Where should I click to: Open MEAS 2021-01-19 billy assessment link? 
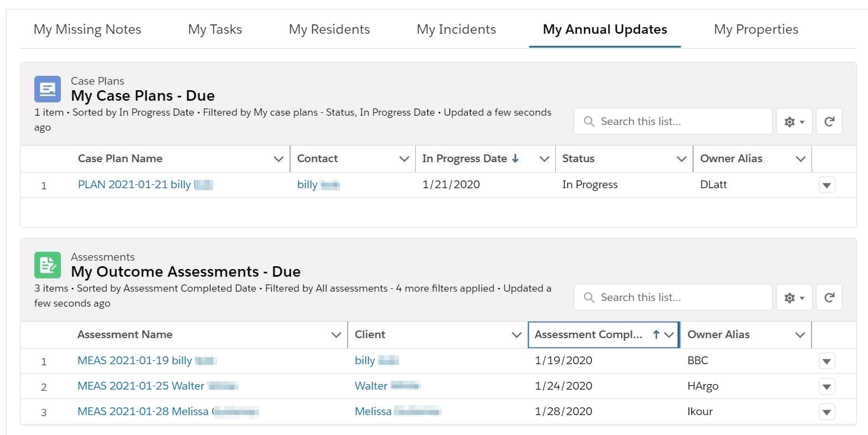(135, 361)
